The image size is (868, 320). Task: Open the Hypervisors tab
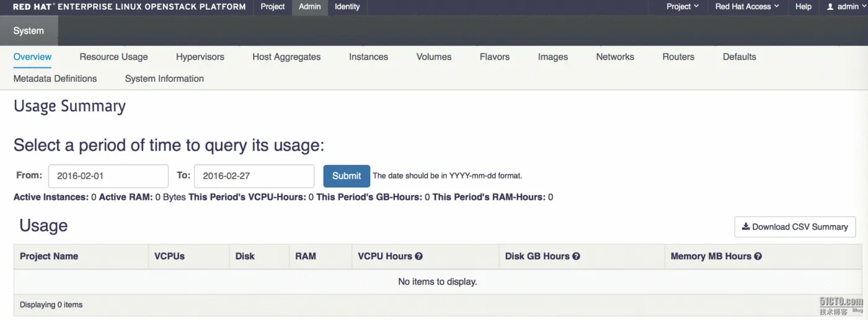[x=200, y=56]
